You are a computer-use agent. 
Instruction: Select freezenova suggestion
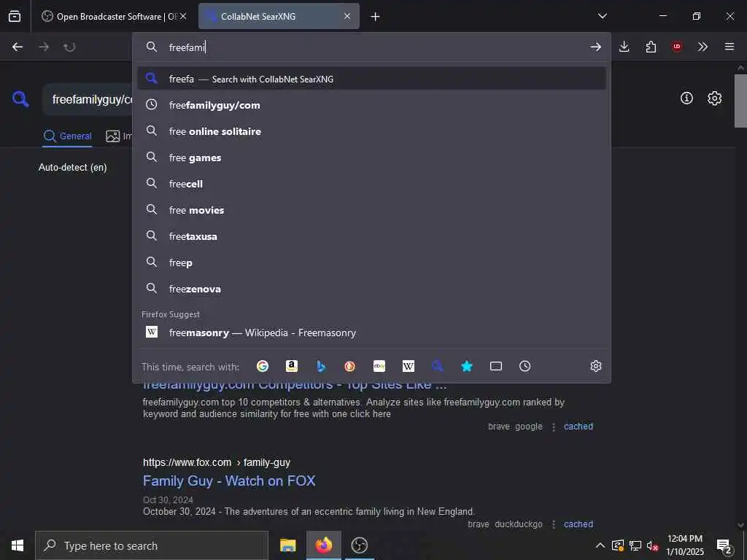pyautogui.click(x=371, y=288)
